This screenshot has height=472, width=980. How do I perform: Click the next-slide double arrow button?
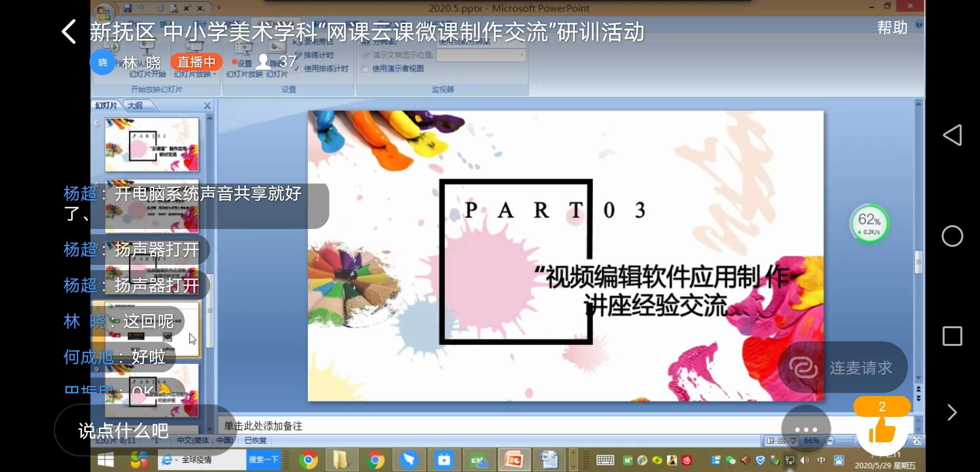918,398
